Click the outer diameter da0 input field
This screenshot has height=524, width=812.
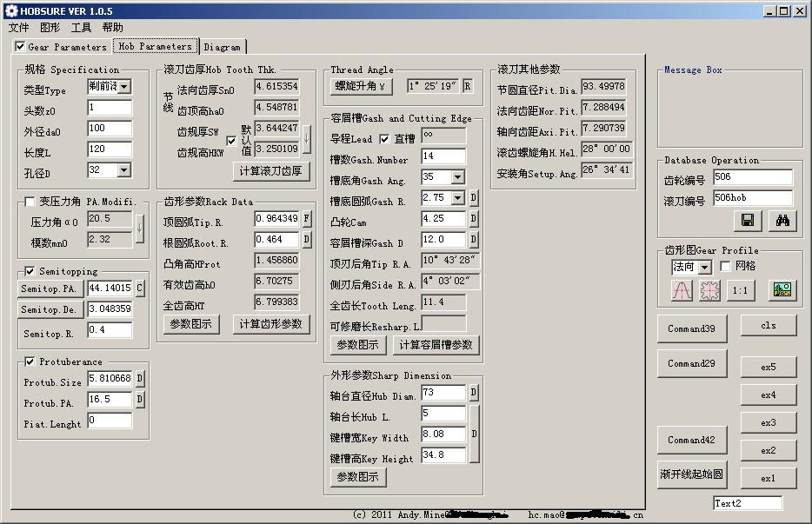(x=110, y=129)
